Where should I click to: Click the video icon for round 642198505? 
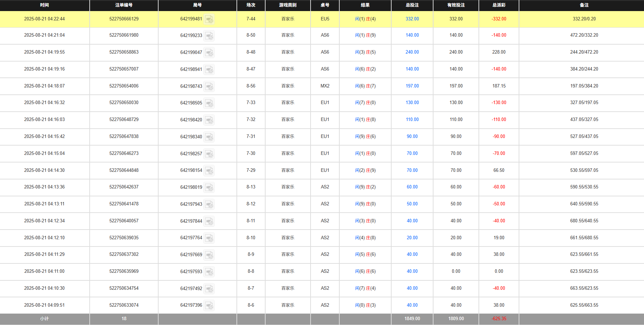[x=209, y=103]
